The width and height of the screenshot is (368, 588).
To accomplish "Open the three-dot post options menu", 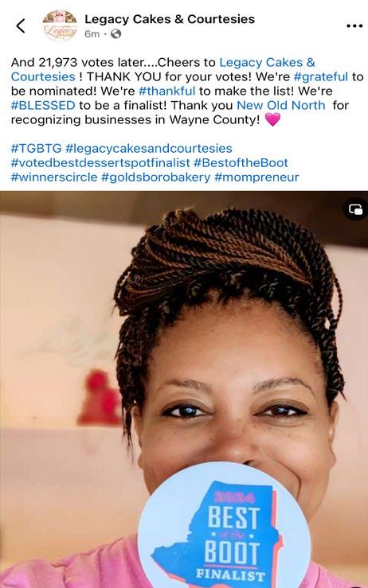I will point(354,26).
